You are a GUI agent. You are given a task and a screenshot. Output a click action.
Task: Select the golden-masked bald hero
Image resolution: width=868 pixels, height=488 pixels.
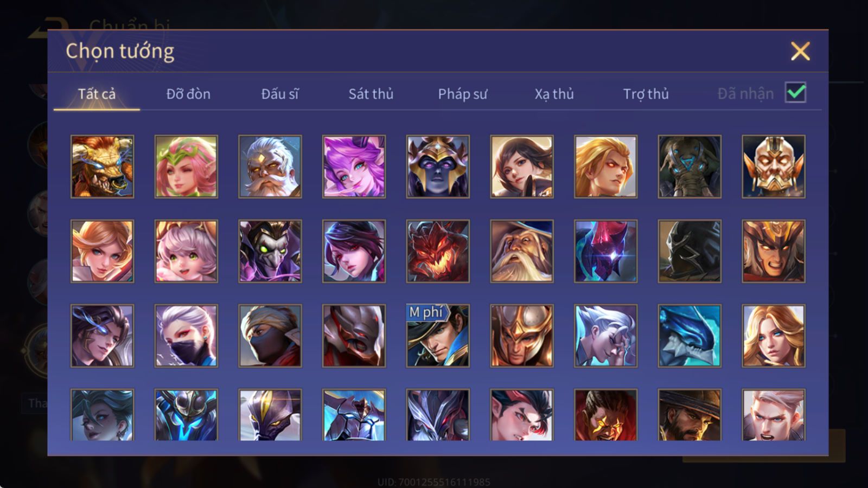coord(774,166)
